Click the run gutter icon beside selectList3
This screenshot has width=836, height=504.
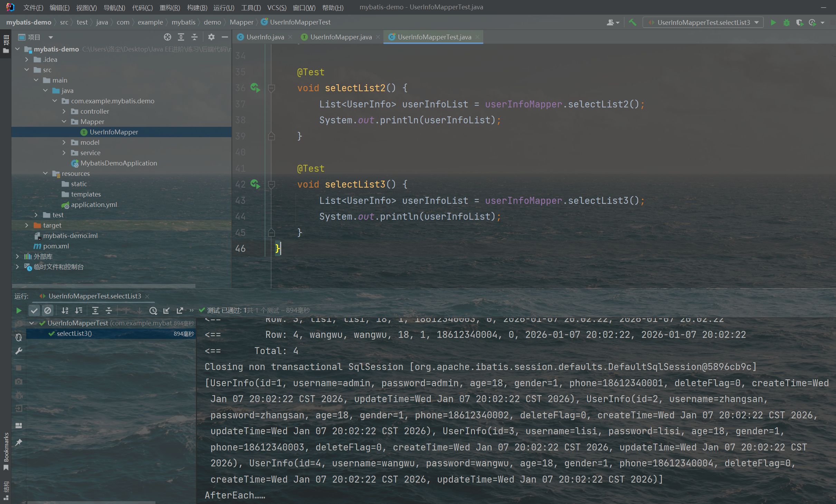coord(255,184)
